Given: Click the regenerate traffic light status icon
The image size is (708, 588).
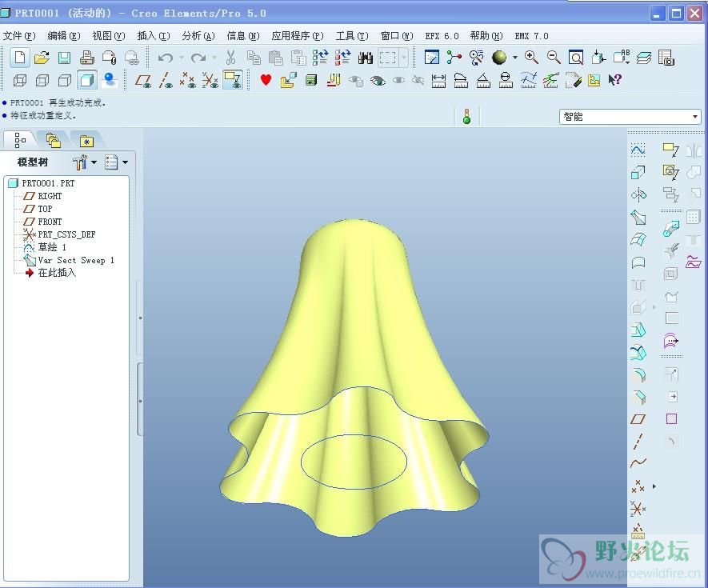Looking at the screenshot, I should pyautogui.click(x=467, y=116).
